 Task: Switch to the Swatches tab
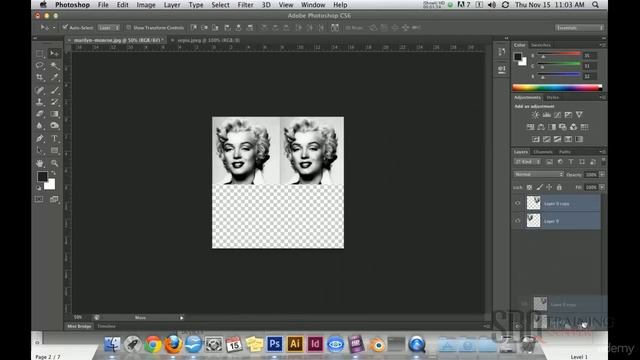click(x=541, y=45)
